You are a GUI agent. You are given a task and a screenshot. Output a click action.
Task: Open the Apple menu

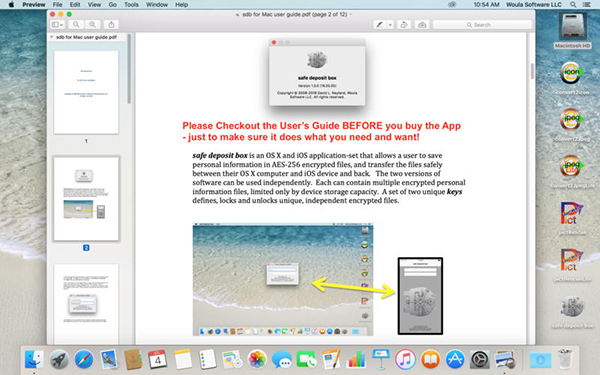point(11,5)
